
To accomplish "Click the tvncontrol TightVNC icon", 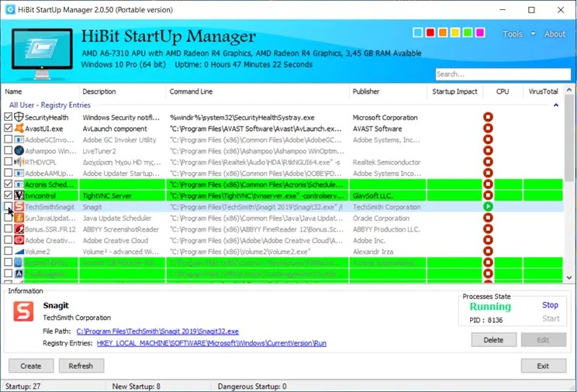I will 19,195.
